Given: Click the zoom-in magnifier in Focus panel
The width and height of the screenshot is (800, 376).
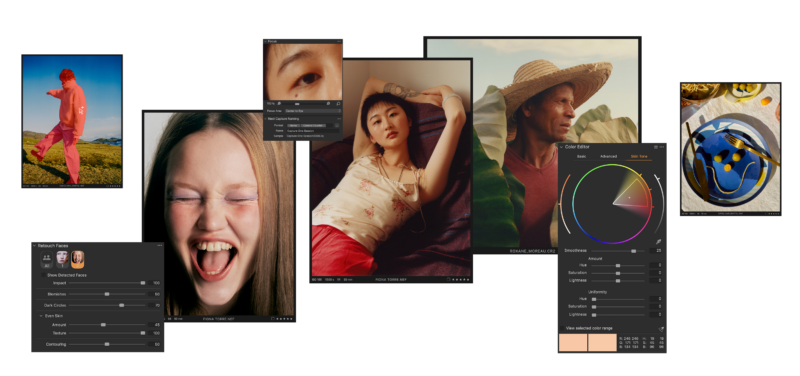Looking at the screenshot, I should click(328, 104).
